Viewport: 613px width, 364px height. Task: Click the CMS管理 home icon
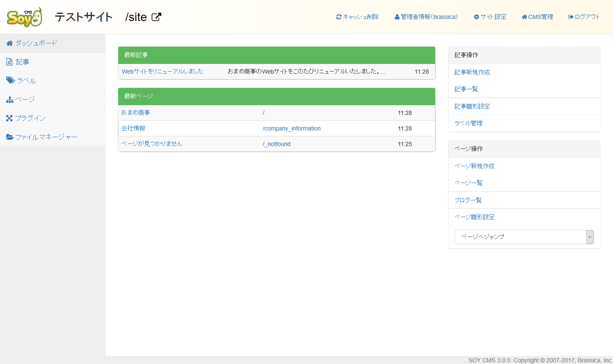[524, 17]
